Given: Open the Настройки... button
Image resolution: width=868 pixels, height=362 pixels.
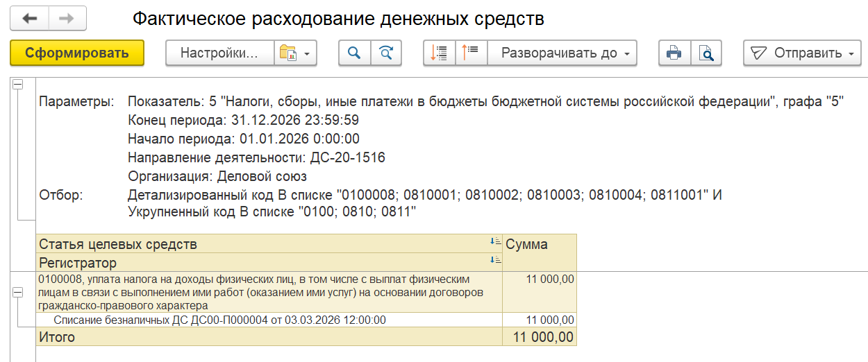Looking at the screenshot, I should [x=219, y=53].
